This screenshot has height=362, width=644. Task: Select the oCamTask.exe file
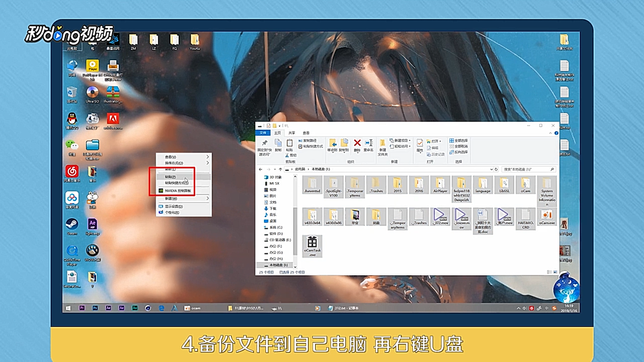click(x=312, y=246)
